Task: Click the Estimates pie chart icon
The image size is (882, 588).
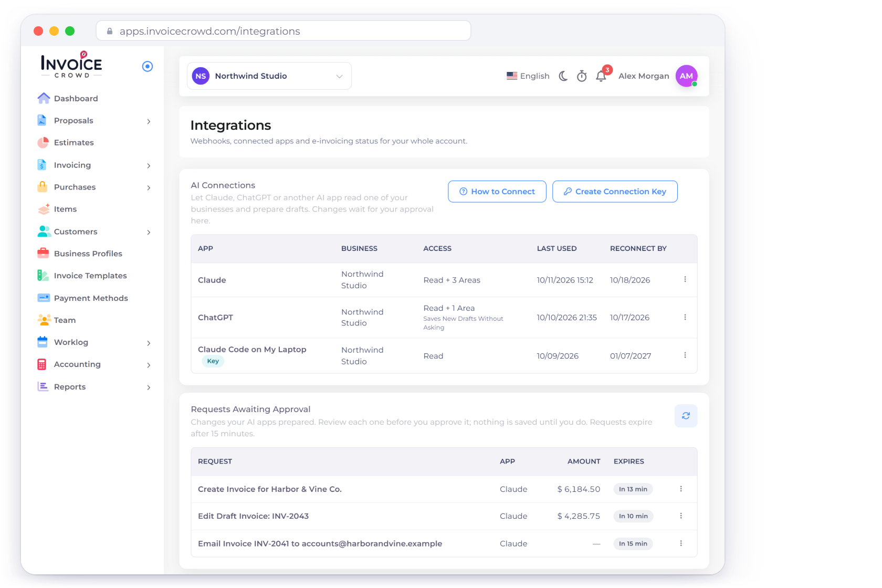Action: 43,143
